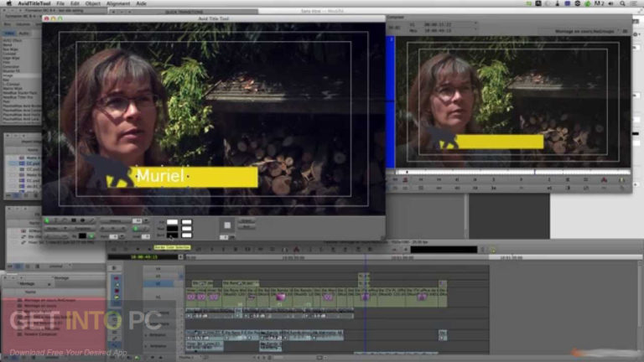Image resolution: width=644 pixels, height=362 pixels.
Task: Open the V1 timecode display dropdown in Composer
Action: 475,23
